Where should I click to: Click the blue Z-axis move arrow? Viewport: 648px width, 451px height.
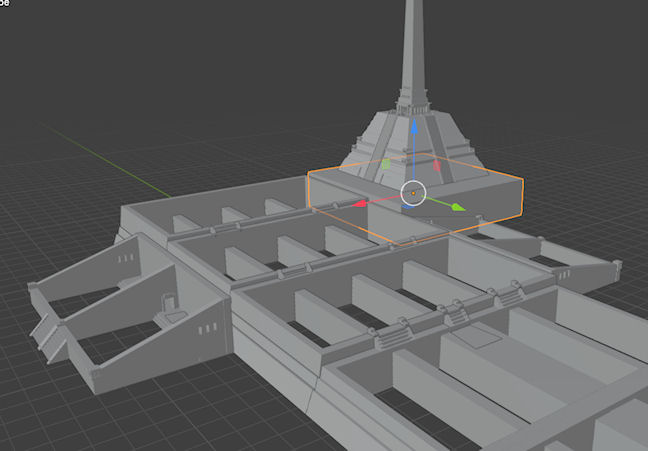(x=412, y=130)
